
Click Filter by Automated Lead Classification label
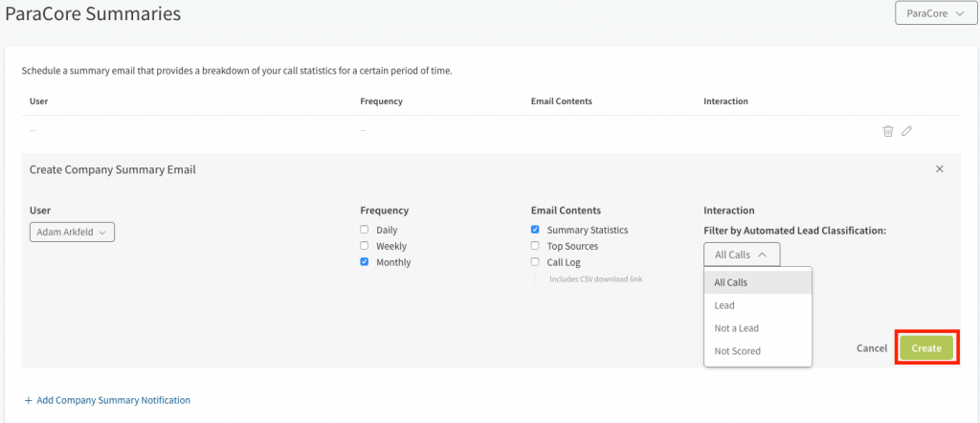[795, 231]
